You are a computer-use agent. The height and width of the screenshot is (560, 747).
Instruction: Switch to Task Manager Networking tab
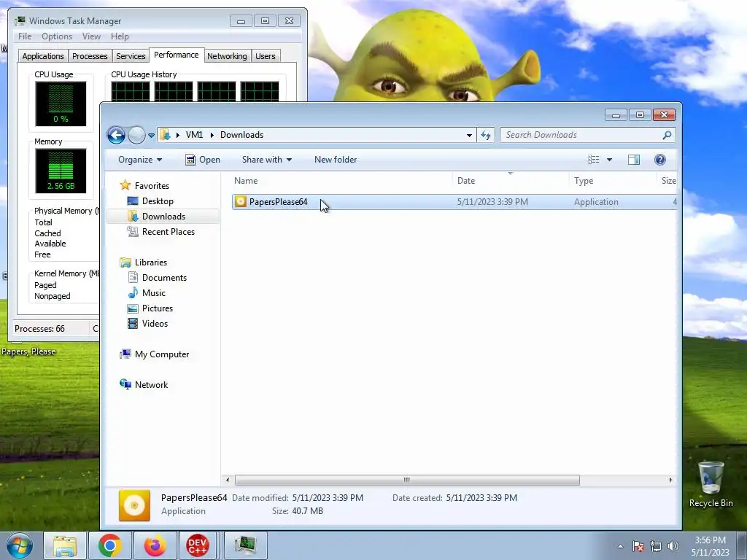[227, 56]
